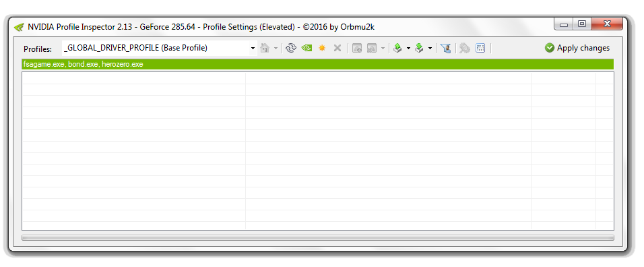The width and height of the screenshot is (644, 267).
Task: Minimize the NVIDIA Profile Inspector window
Action: coord(563,25)
